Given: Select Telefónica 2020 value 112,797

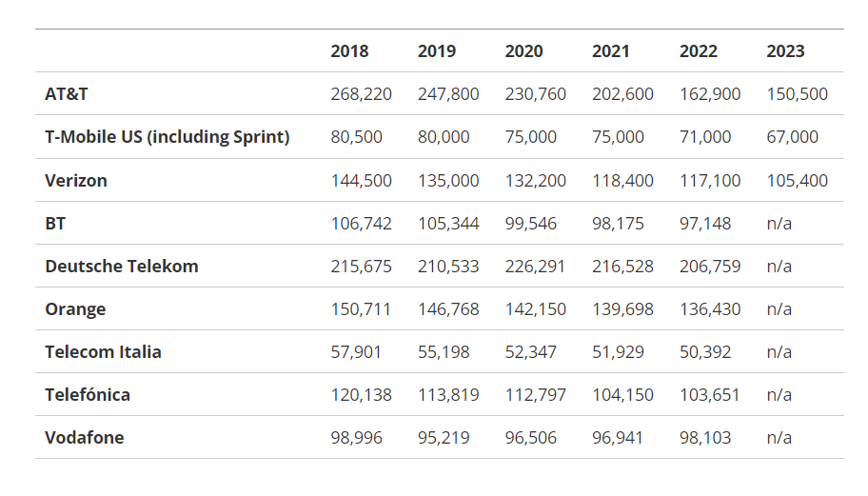Looking at the screenshot, I should [535, 395].
